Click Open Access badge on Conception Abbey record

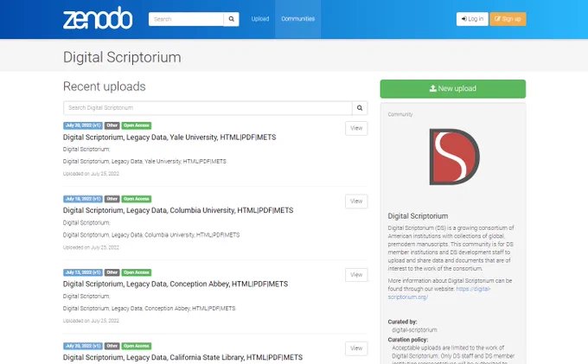pyautogui.click(x=137, y=272)
